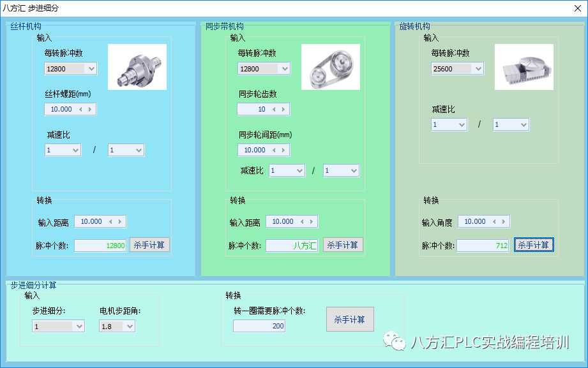Image resolution: width=588 pixels, height=368 pixels.
Task: Click the timing belt pulley image
Action: pyautogui.click(x=330, y=67)
